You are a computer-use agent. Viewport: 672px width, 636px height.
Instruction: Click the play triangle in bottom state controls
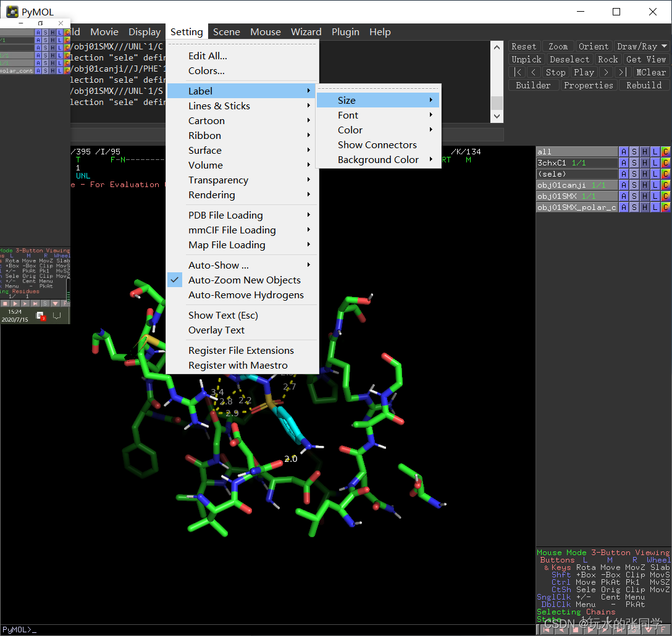[590, 630]
